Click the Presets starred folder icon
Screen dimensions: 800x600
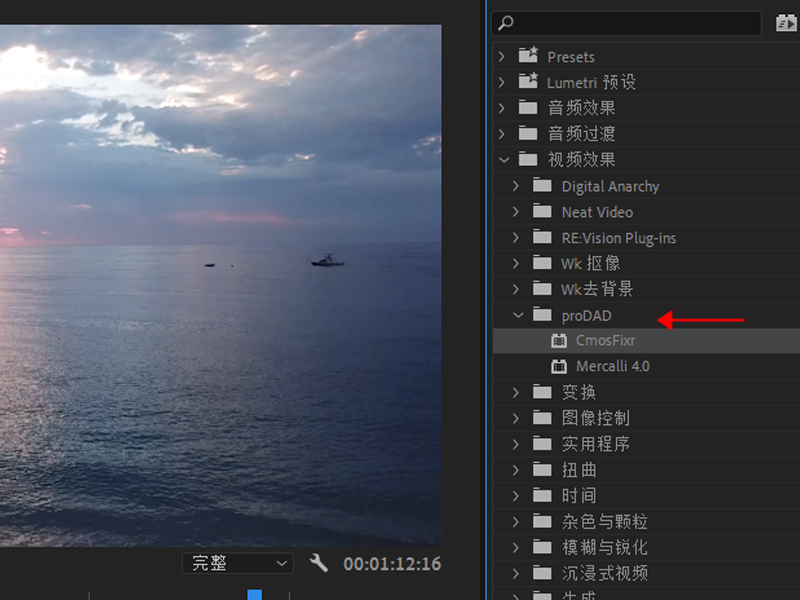pyautogui.click(x=528, y=55)
